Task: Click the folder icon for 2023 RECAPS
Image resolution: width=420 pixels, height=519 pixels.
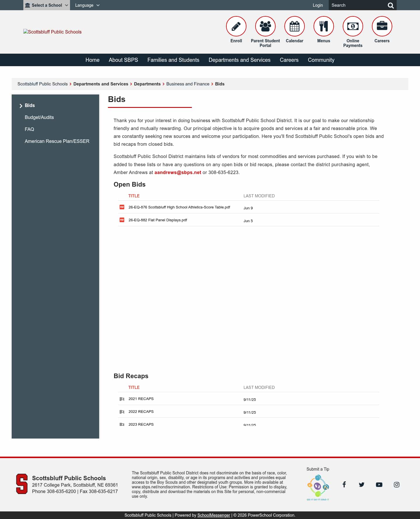Action: coord(122,424)
